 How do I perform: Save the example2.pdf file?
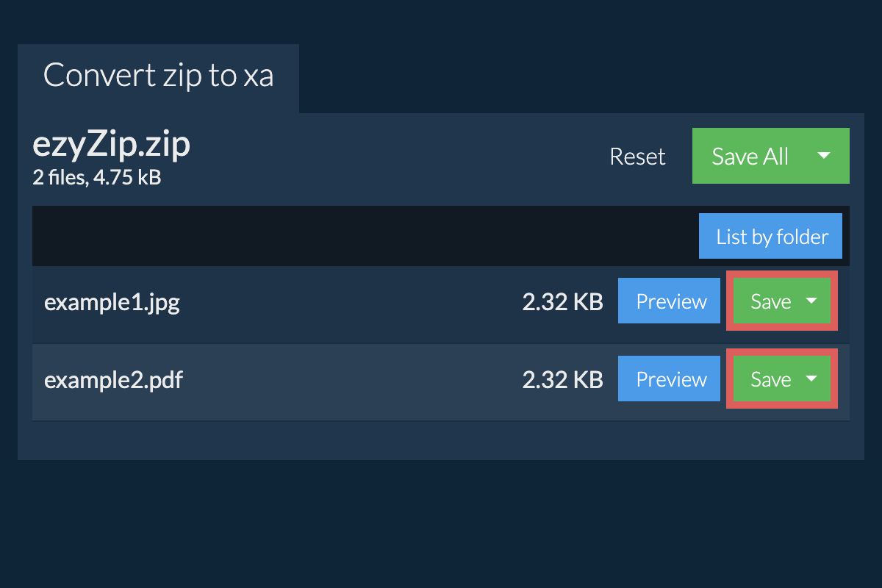770,379
